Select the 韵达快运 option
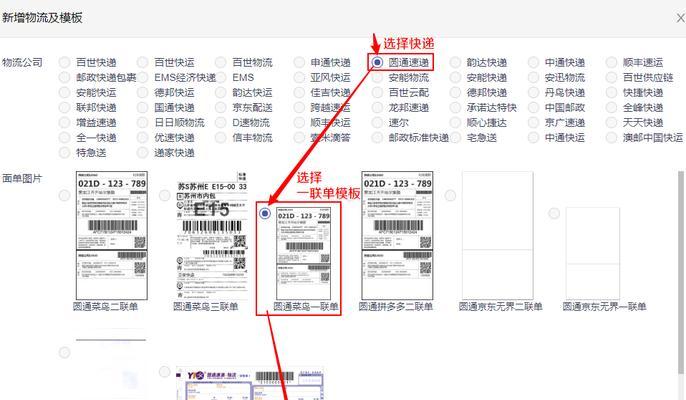Viewport: 686px width, 400px height. [220, 93]
